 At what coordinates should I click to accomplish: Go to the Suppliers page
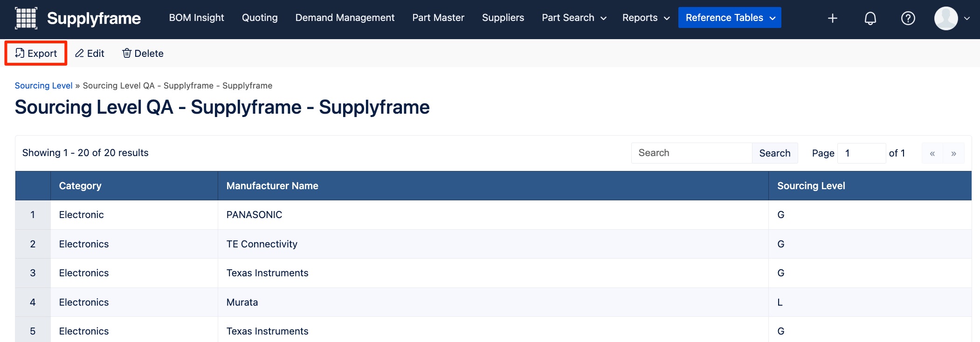(x=503, y=18)
